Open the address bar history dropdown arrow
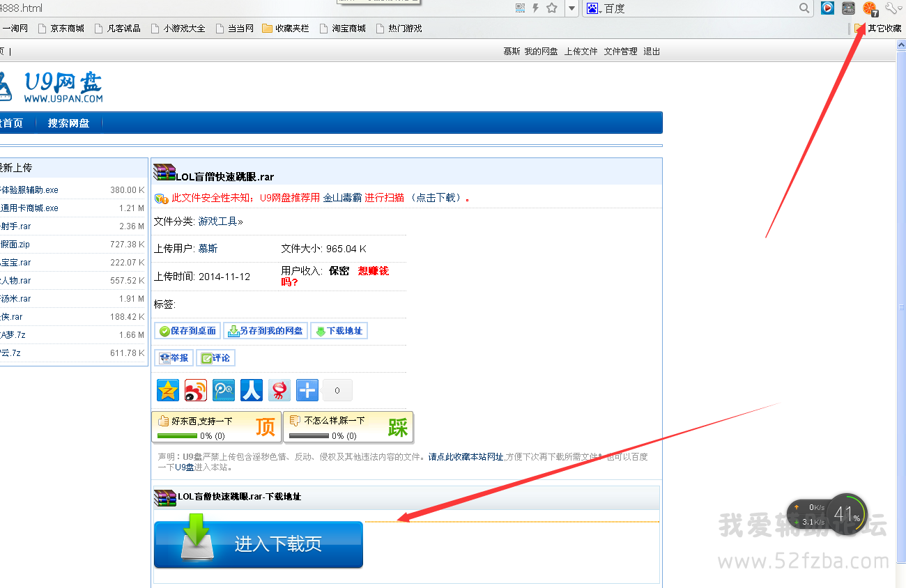 point(571,8)
